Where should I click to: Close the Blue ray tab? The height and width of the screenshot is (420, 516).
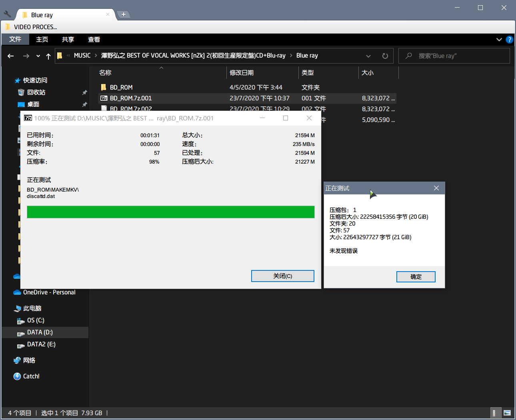click(108, 14)
